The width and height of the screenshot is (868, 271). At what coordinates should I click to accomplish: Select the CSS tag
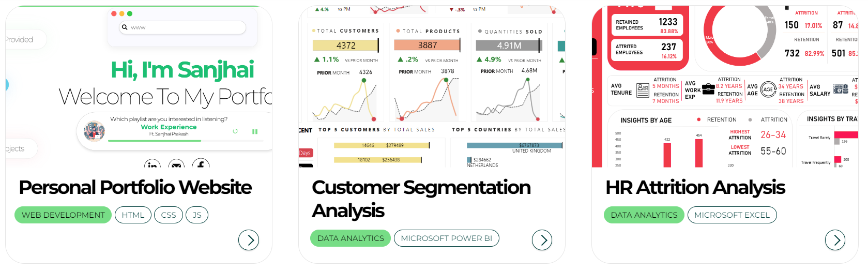click(169, 215)
